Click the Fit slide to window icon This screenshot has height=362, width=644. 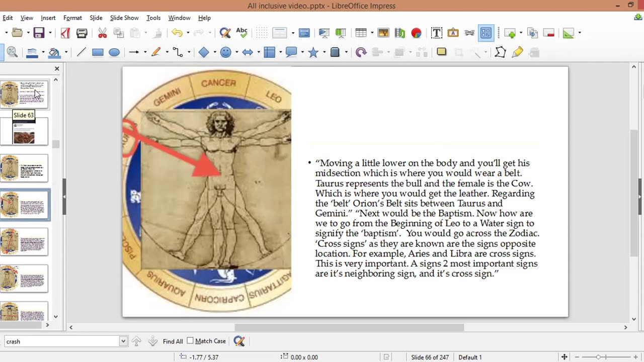pos(564,357)
